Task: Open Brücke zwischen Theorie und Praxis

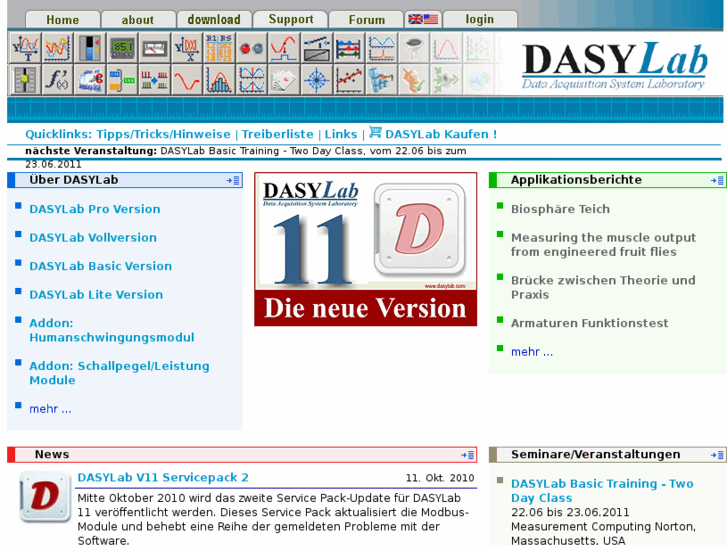Action: (x=603, y=288)
